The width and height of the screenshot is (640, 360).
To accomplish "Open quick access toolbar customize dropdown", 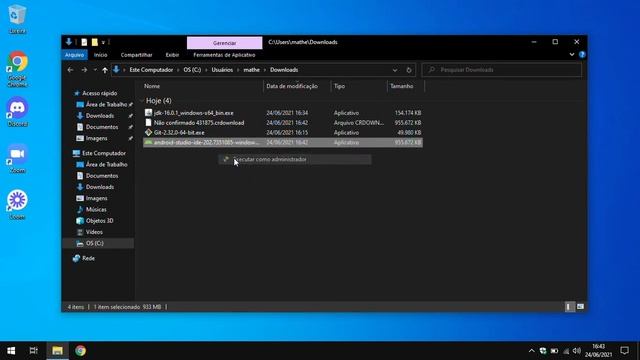I will click(104, 42).
